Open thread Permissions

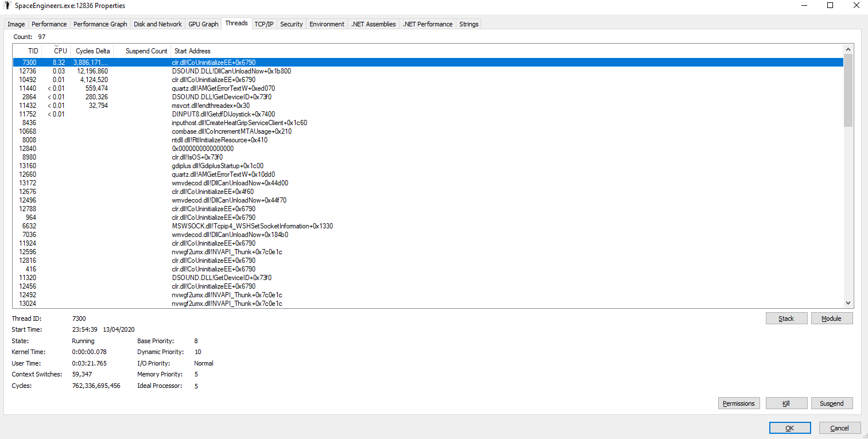click(x=739, y=403)
